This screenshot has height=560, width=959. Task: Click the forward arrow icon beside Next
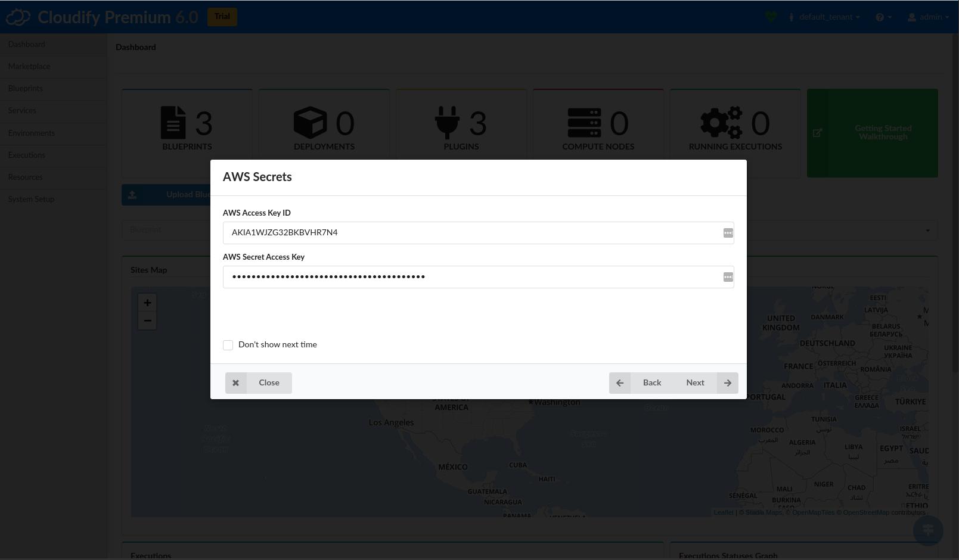[x=727, y=382]
